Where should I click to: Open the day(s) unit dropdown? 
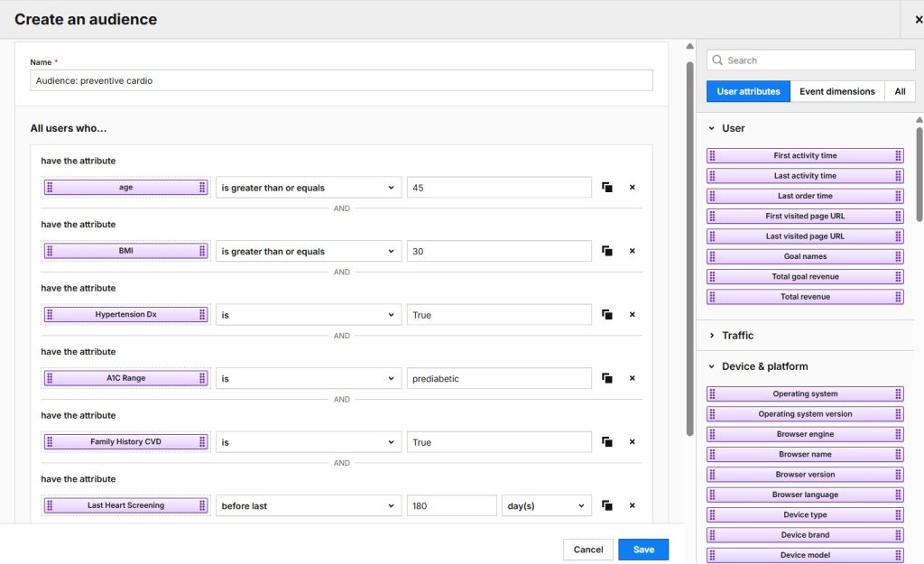[546, 506]
